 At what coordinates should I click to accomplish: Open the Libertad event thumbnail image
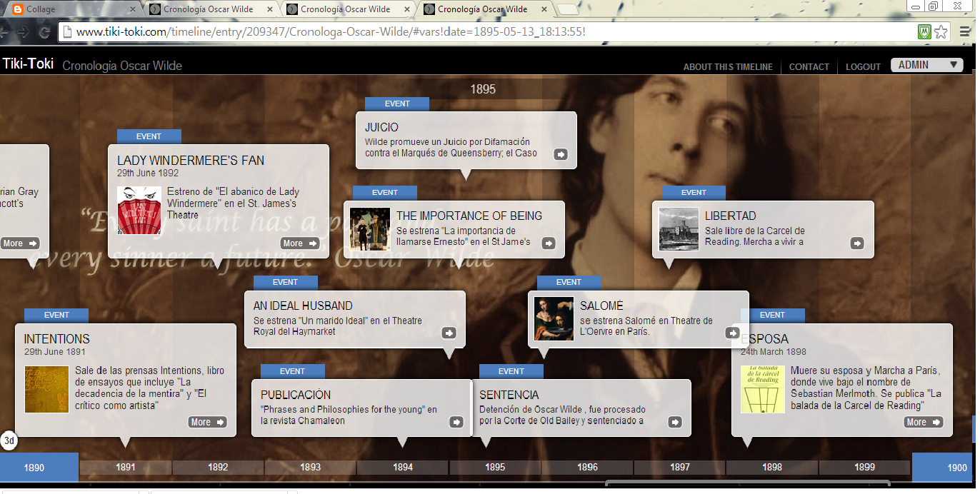point(679,229)
